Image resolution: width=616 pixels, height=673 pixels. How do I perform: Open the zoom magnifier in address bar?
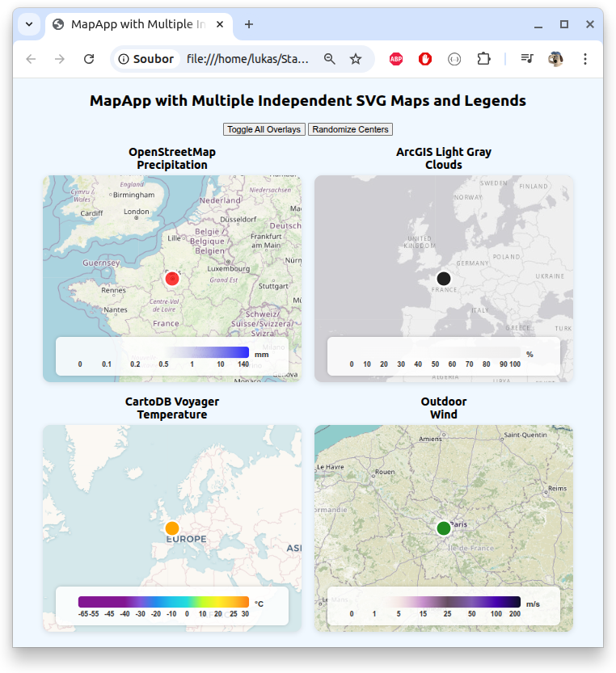click(330, 59)
